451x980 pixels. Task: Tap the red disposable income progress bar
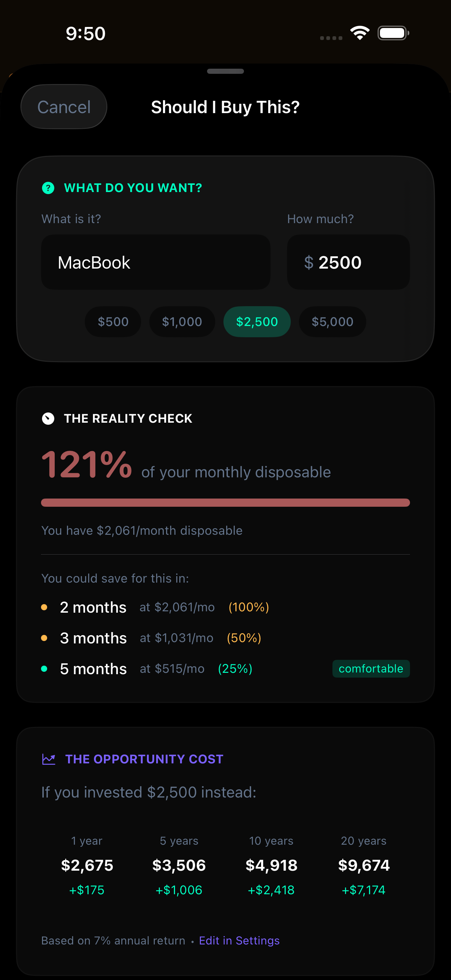coord(225,503)
